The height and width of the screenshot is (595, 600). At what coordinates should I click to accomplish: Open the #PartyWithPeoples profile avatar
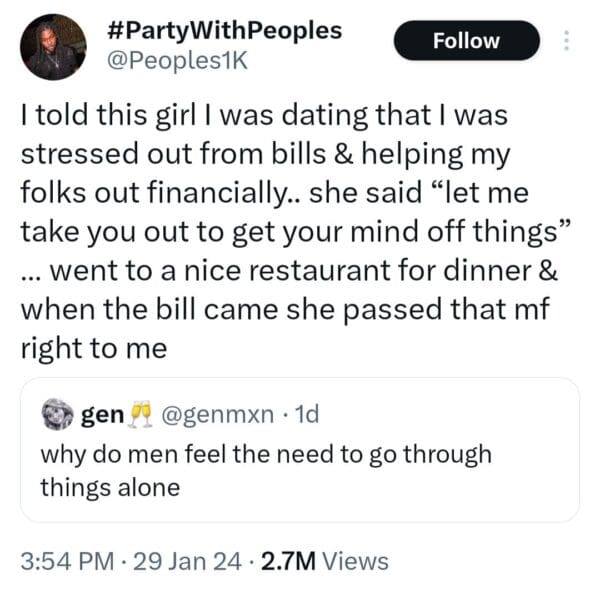[53, 47]
